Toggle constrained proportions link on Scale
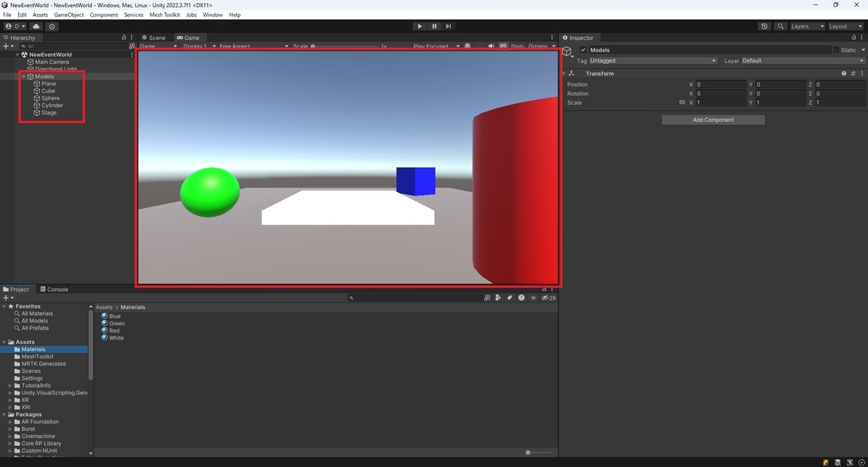This screenshot has height=467, width=868. [x=682, y=103]
